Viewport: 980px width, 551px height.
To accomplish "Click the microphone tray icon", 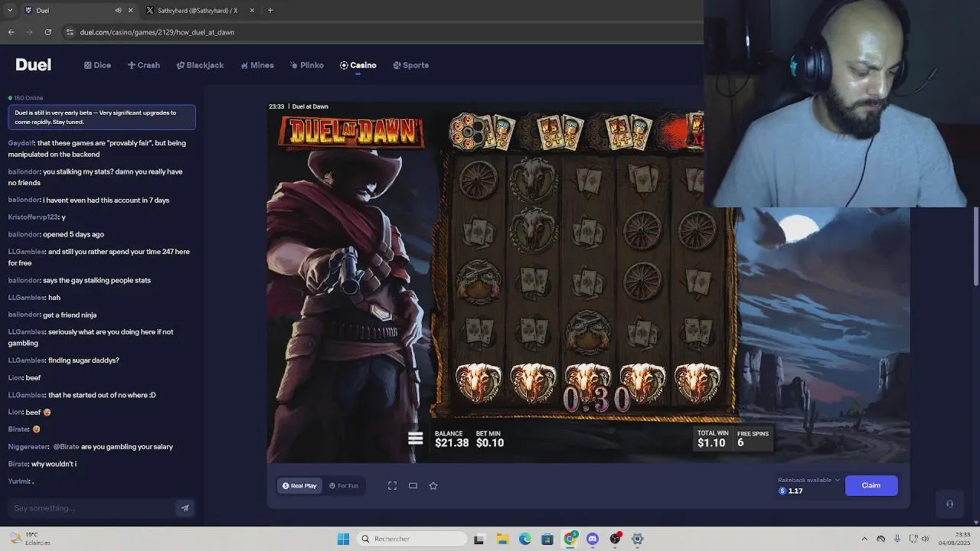I will [x=897, y=539].
